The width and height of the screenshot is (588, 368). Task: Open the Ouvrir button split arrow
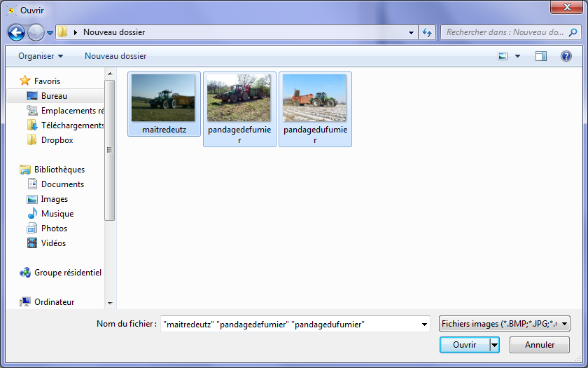click(x=495, y=345)
